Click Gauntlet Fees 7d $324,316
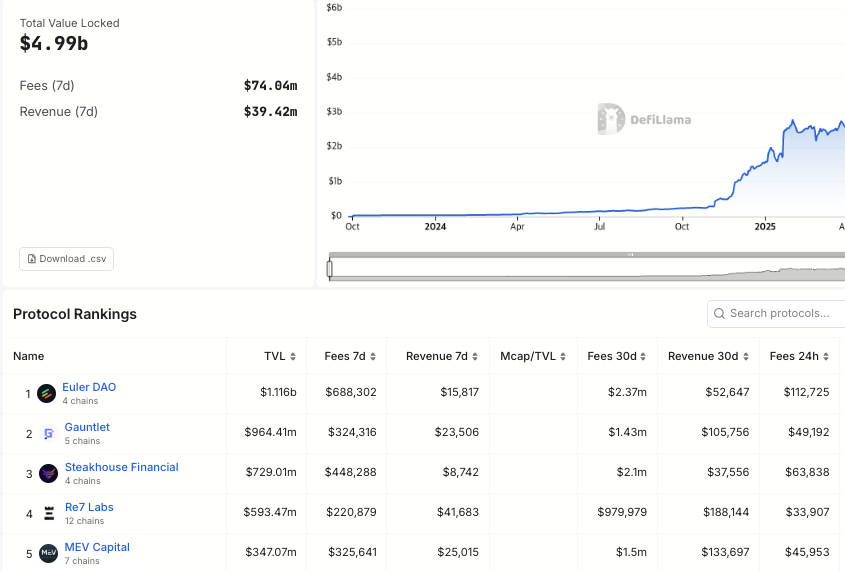 pyautogui.click(x=352, y=432)
